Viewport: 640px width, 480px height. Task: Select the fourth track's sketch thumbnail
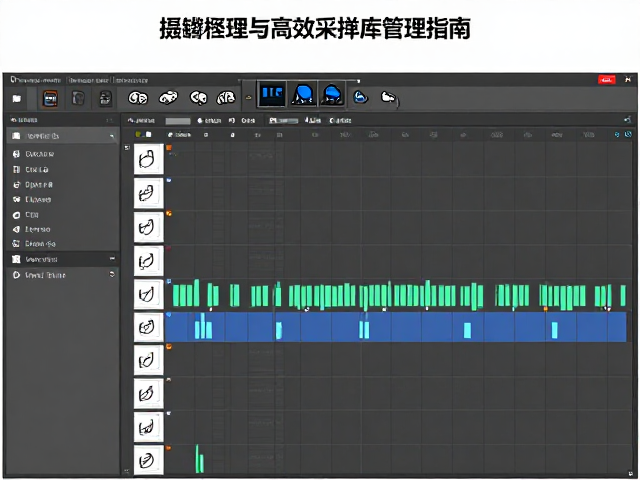click(149, 260)
